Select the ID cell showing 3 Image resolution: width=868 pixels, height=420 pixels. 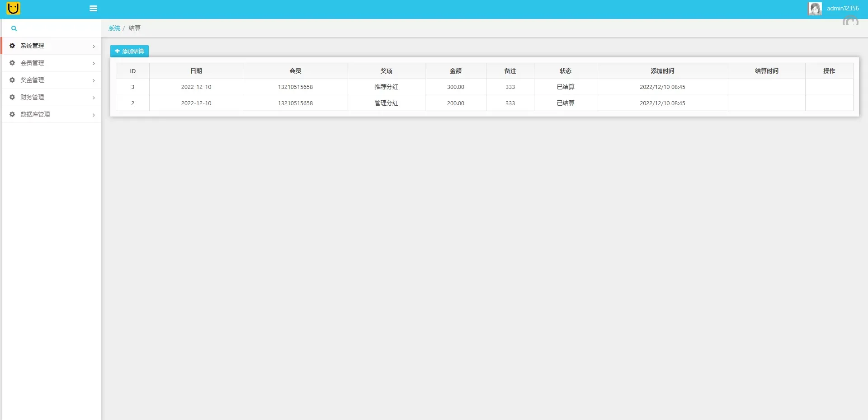point(133,87)
